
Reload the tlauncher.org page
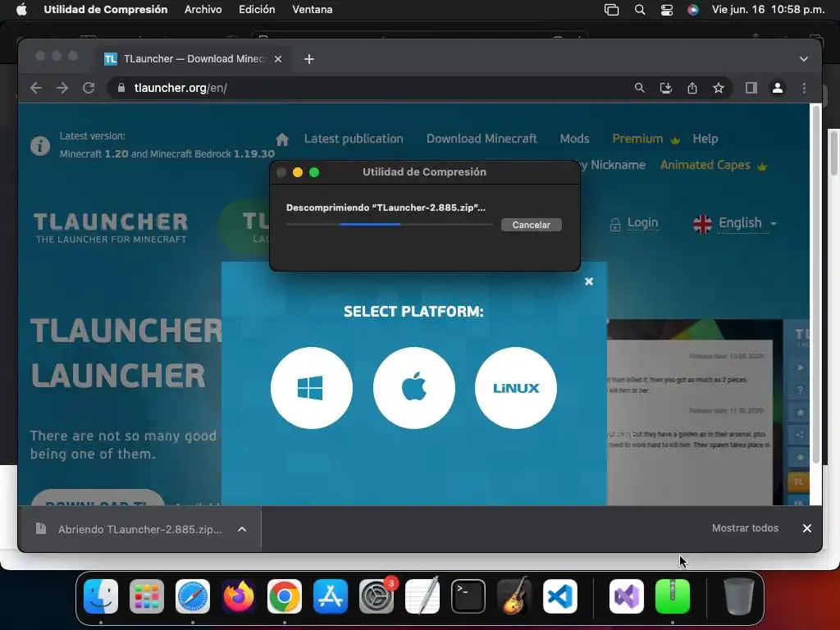[x=89, y=88]
